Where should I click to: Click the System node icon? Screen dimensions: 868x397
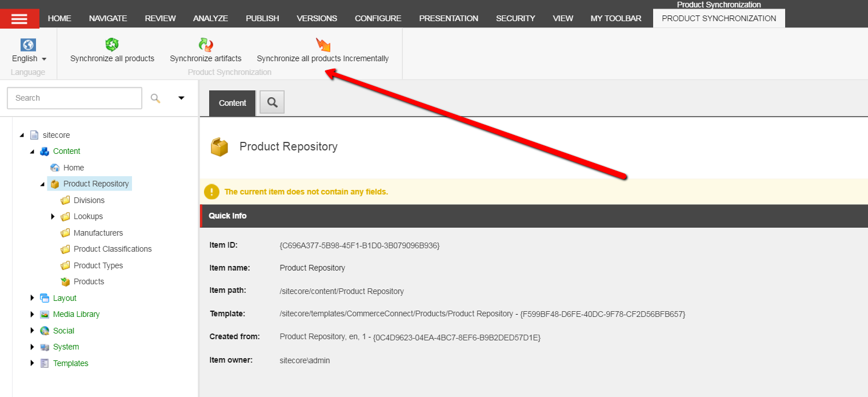pyautogui.click(x=45, y=347)
